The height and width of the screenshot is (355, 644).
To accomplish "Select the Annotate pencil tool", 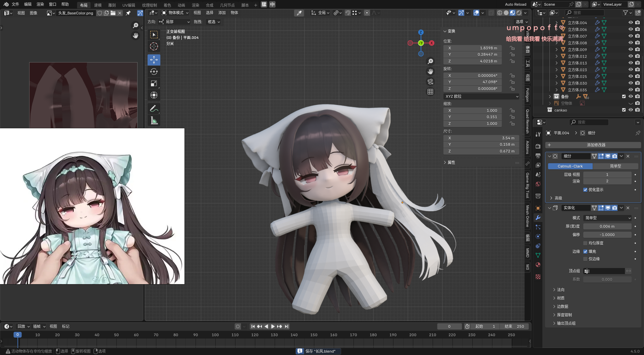I will [154, 108].
